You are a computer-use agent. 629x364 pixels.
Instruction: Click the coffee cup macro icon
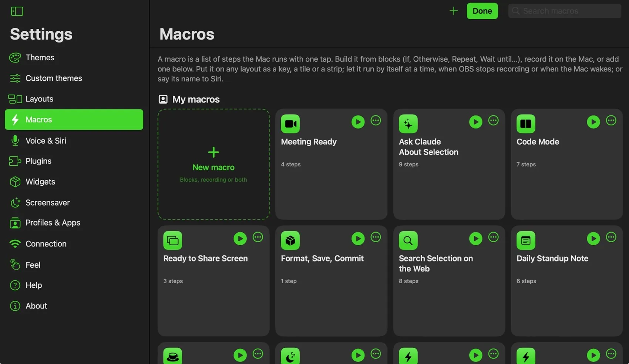173,356
